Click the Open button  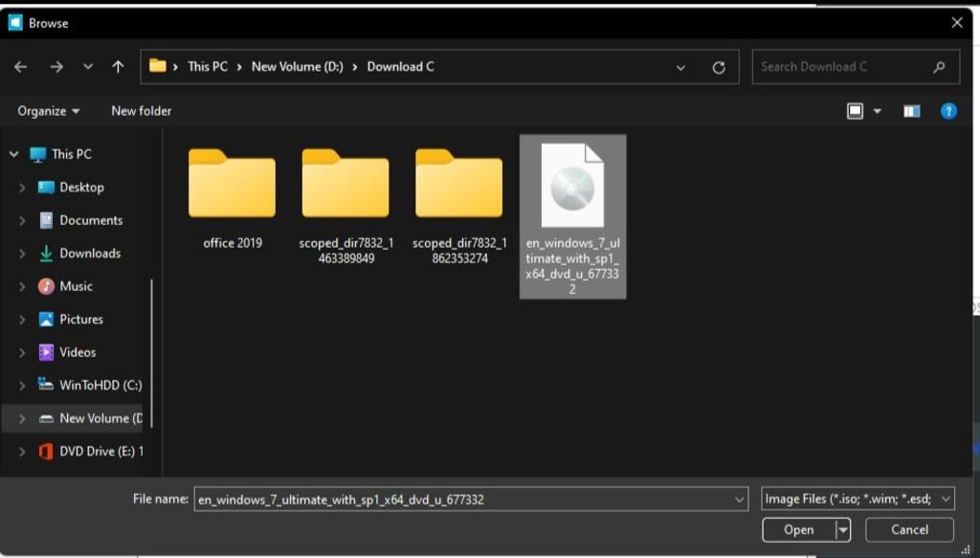(x=799, y=530)
